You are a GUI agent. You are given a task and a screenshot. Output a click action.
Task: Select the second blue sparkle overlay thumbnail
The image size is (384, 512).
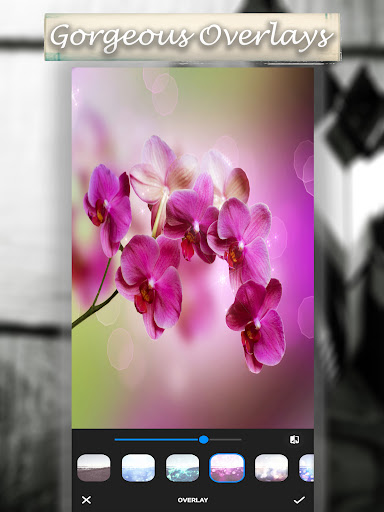click(x=138, y=468)
